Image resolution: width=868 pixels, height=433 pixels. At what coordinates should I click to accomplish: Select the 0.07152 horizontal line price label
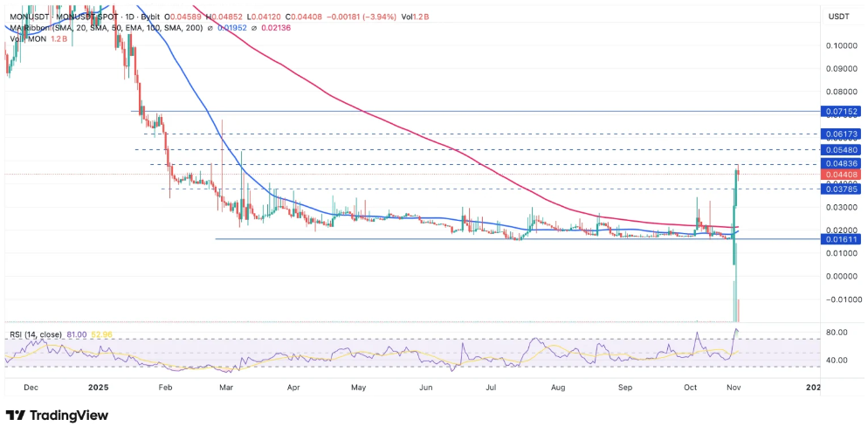tap(842, 112)
